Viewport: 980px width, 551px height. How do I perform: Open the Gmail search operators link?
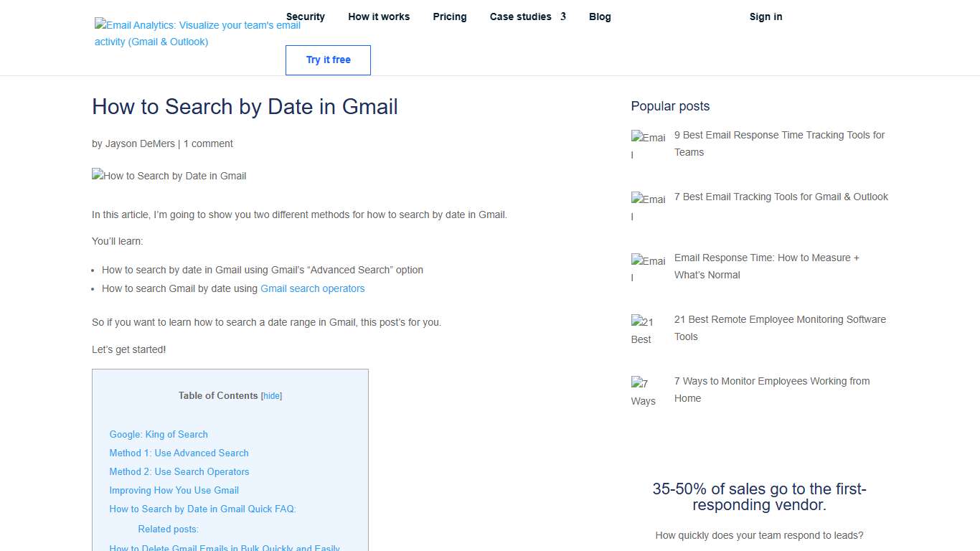313,288
